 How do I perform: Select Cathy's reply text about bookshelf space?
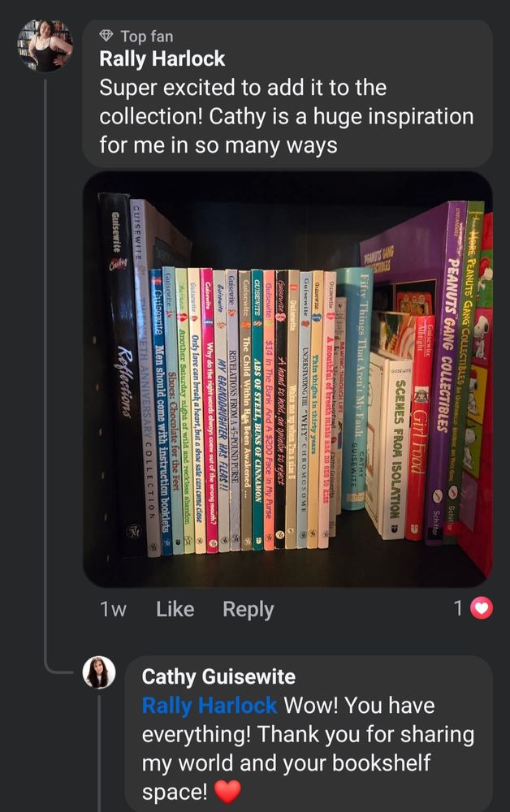coord(308,749)
